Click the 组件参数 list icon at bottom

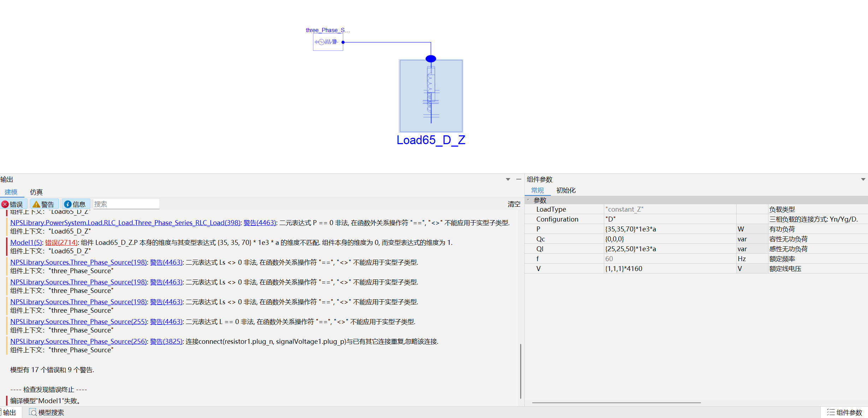[x=831, y=412]
